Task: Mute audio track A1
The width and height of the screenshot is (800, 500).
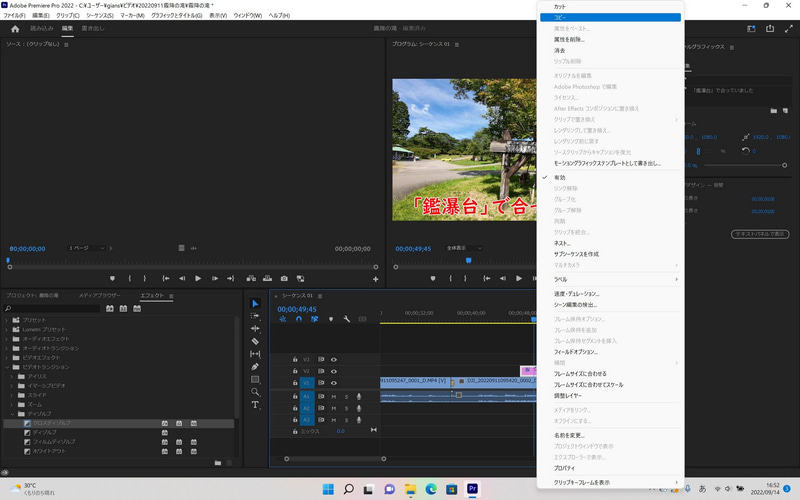Action: point(334,396)
